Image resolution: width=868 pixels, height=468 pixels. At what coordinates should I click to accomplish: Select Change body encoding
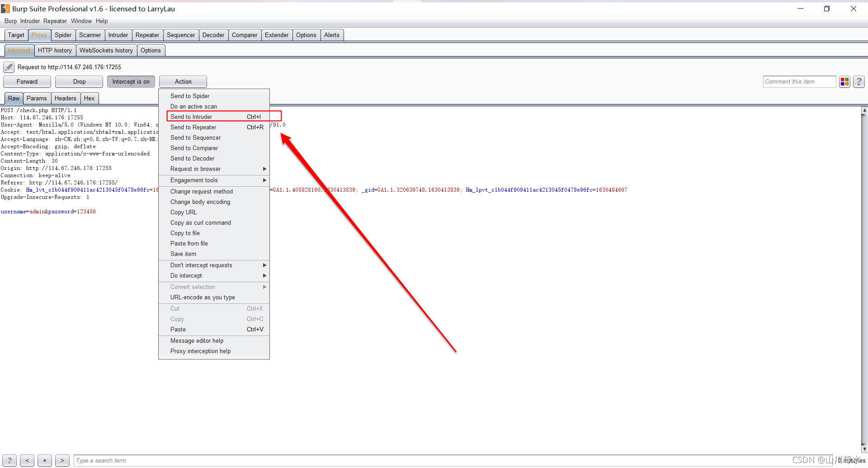coord(214,202)
